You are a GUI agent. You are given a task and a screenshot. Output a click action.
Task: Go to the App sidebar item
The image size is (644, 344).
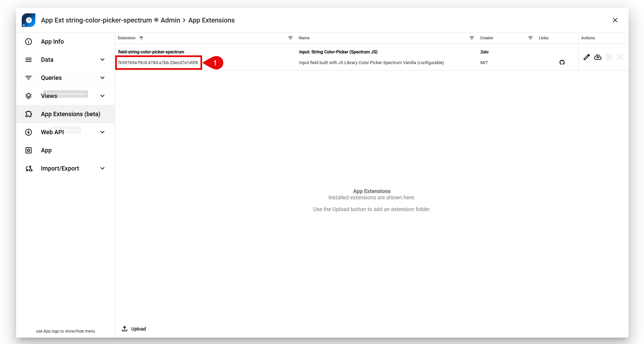point(46,150)
